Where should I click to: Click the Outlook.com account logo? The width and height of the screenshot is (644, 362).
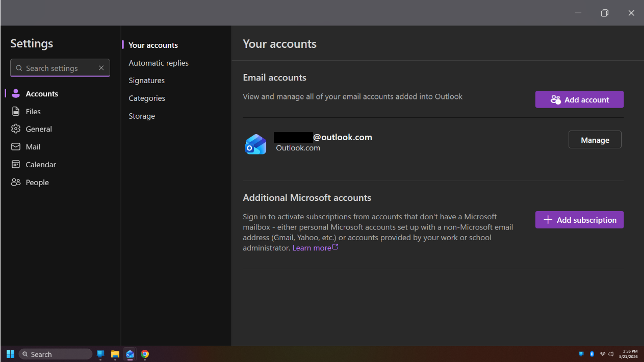click(x=255, y=144)
